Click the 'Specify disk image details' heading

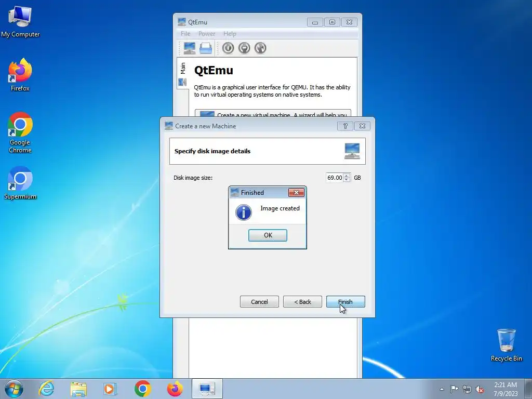[212, 151]
